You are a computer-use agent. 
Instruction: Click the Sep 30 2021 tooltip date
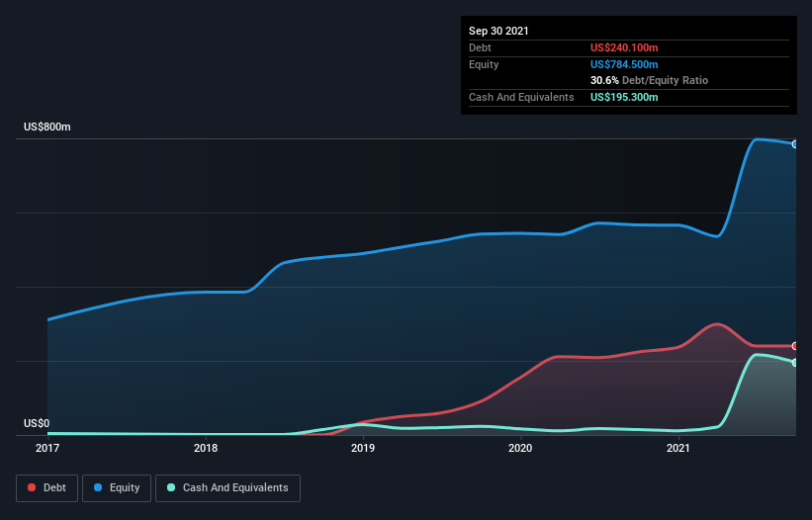498,31
